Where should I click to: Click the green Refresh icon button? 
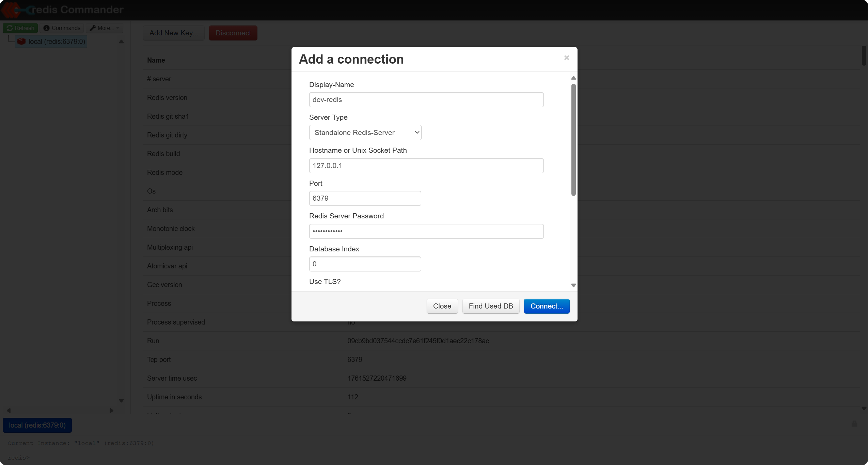[10, 28]
